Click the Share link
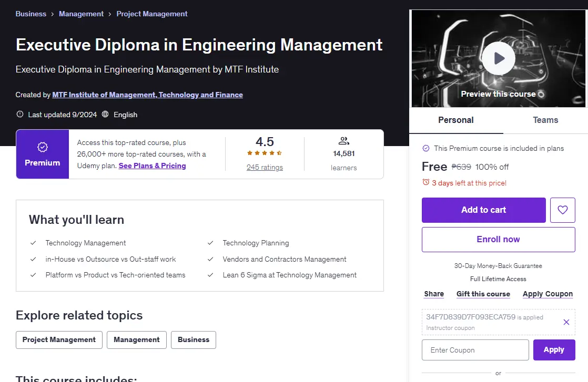Screen dimensions: 588x382 pos(434,294)
